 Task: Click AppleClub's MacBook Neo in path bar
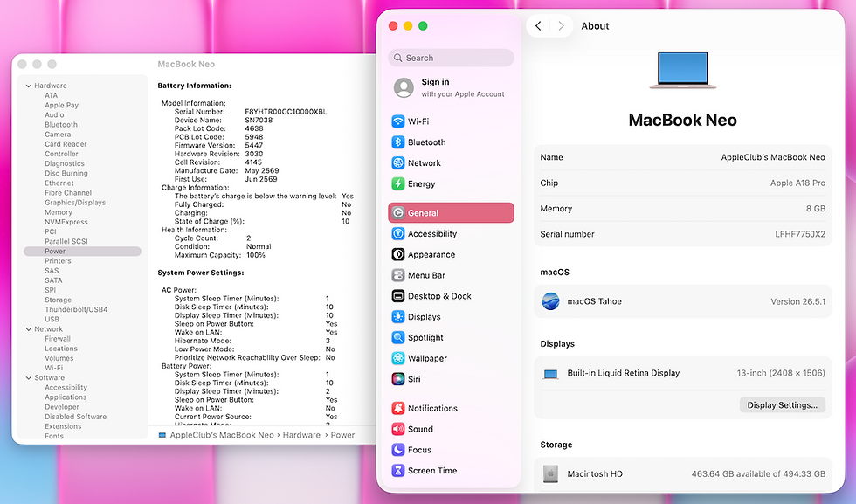[222, 435]
